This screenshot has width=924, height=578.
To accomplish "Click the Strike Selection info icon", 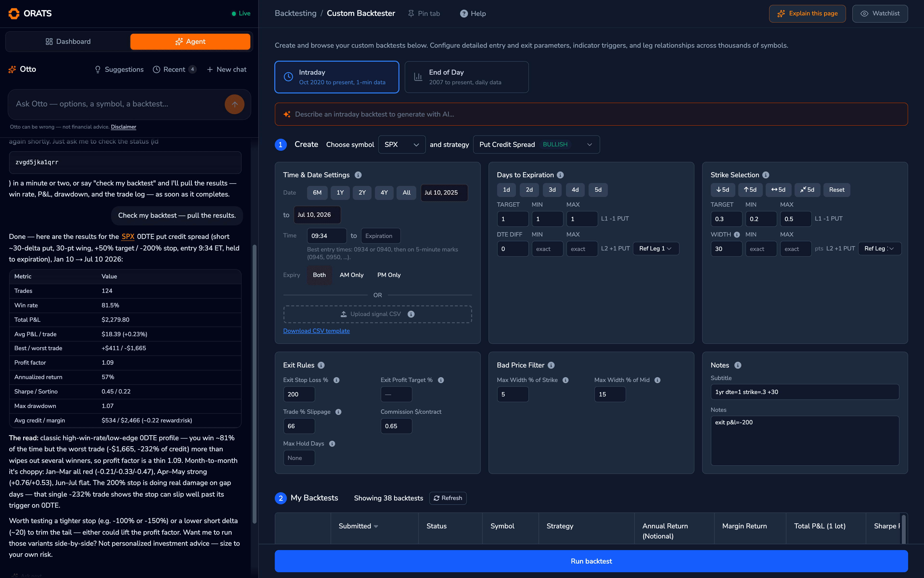I will pyautogui.click(x=765, y=175).
